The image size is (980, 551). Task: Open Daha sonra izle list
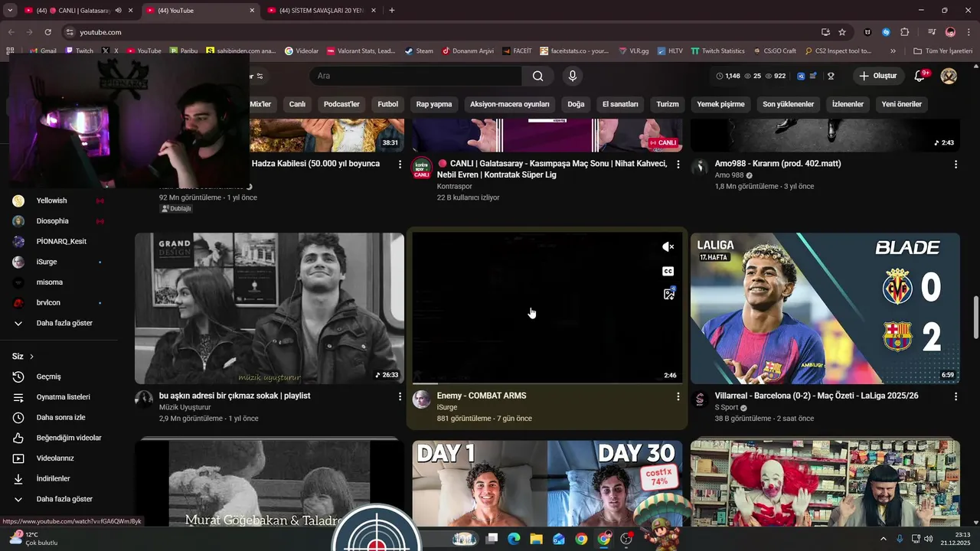pyautogui.click(x=59, y=418)
